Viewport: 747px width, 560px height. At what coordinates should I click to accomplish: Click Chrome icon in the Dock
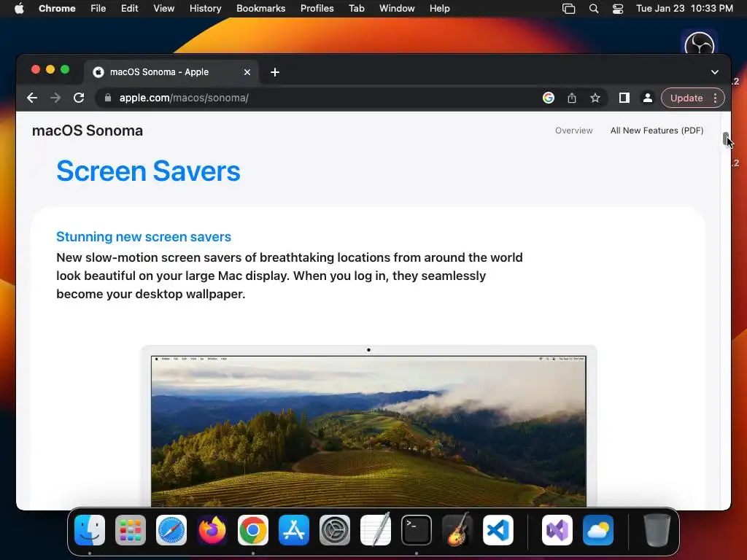click(x=253, y=530)
